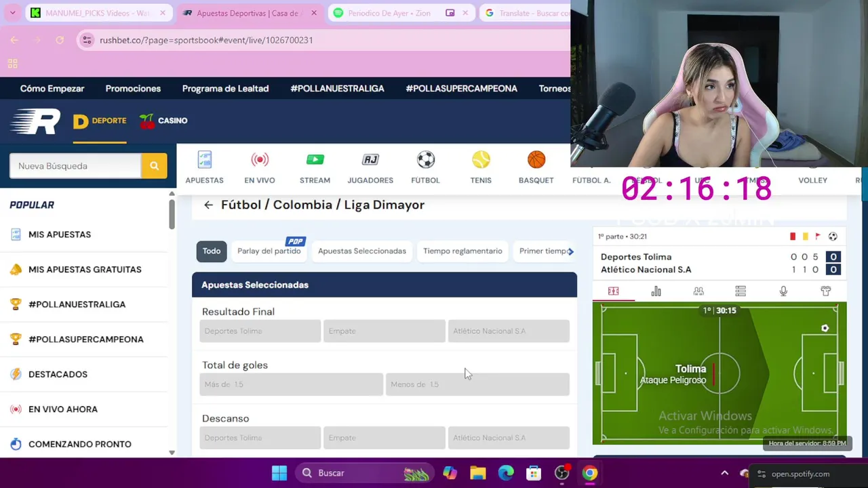Select Tiempo reglamentario filter

click(462, 251)
